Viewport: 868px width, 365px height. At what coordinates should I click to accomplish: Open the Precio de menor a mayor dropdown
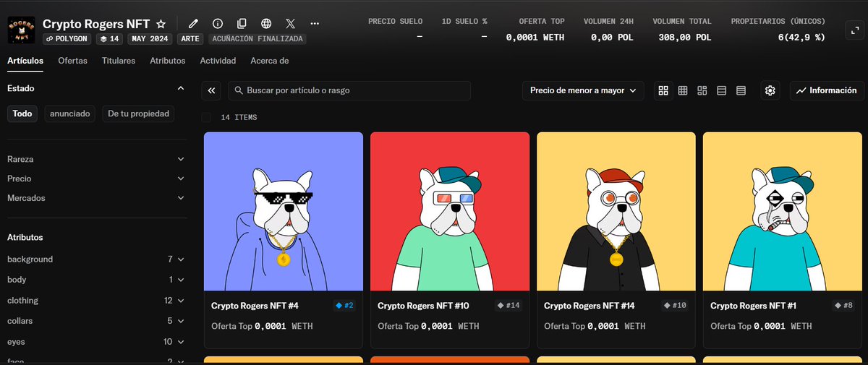583,90
